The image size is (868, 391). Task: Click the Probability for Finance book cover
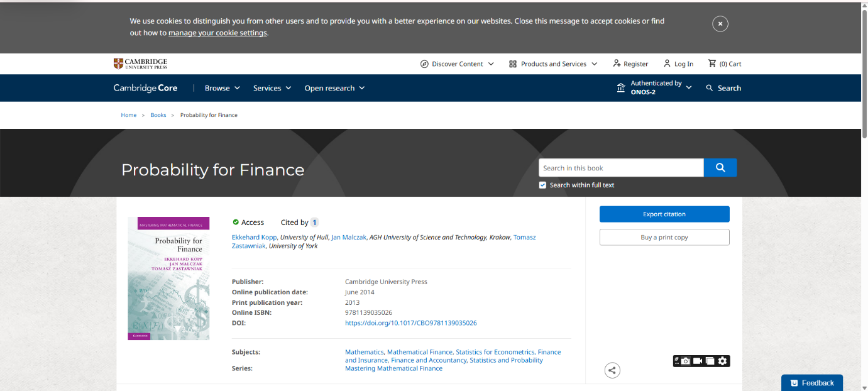click(168, 278)
